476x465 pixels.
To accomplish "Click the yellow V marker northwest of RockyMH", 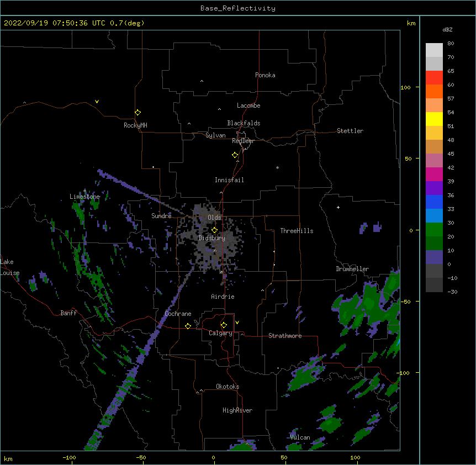I will (97, 102).
